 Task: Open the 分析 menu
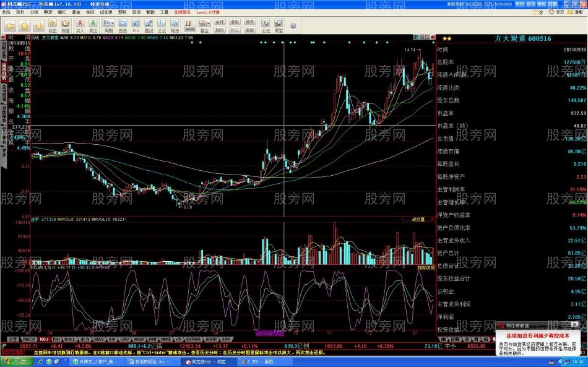coord(34,12)
